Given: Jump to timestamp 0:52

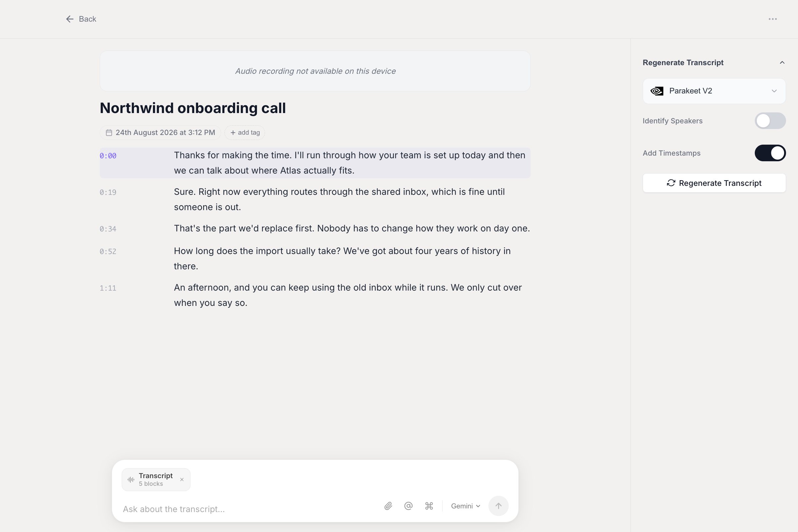Looking at the screenshot, I should pyautogui.click(x=108, y=252).
